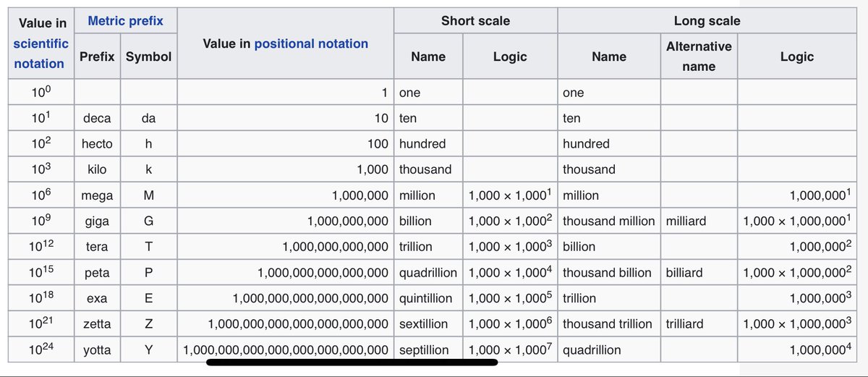Select the 'septillion' short scale name
The image size is (868, 377).
pos(424,350)
